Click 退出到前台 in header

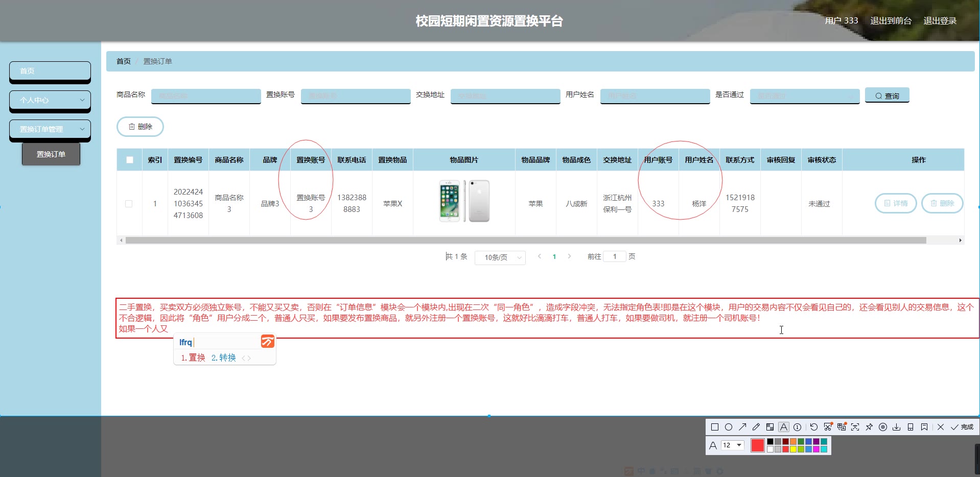[x=891, y=21]
